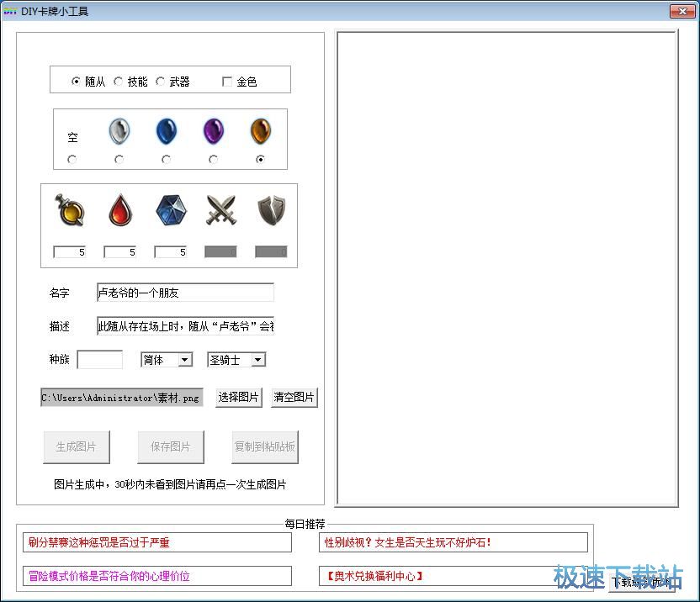Click the purple epic gem icon
This screenshot has height=602, width=700.
tap(214, 132)
